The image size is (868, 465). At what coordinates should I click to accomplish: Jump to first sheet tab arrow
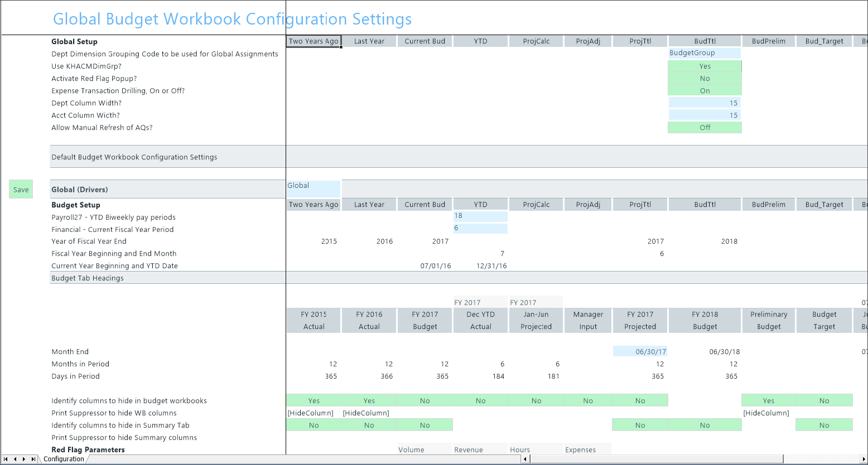point(6,459)
